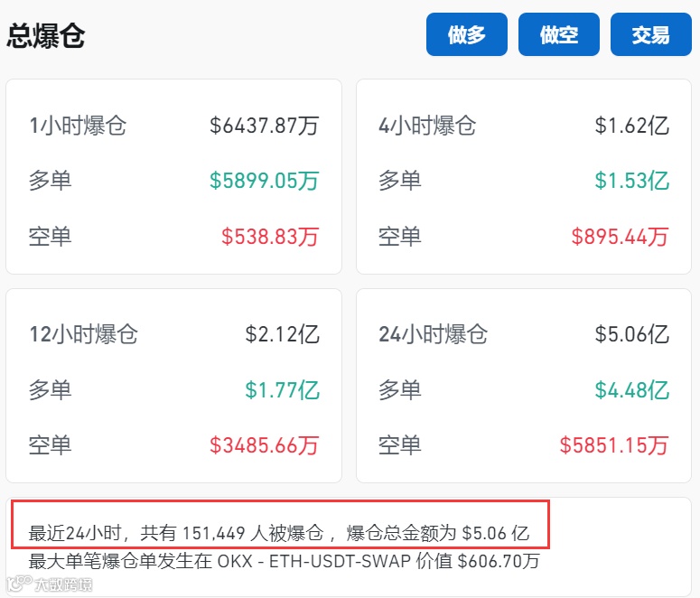Click the red $538.83万 short value
The width and height of the screenshot is (700, 598).
(x=270, y=237)
